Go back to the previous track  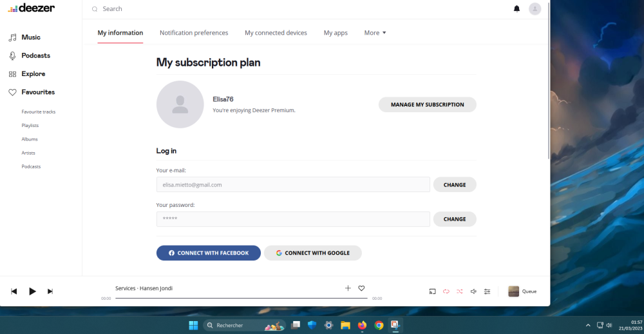(14, 291)
